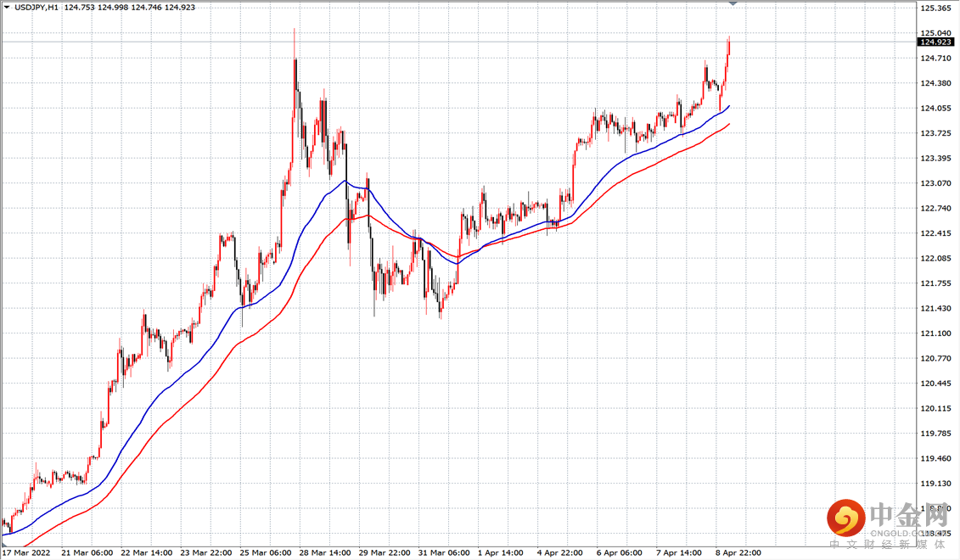Click the 6 Apr 06:00 time label
The height and width of the screenshot is (560, 960).
pos(620,552)
